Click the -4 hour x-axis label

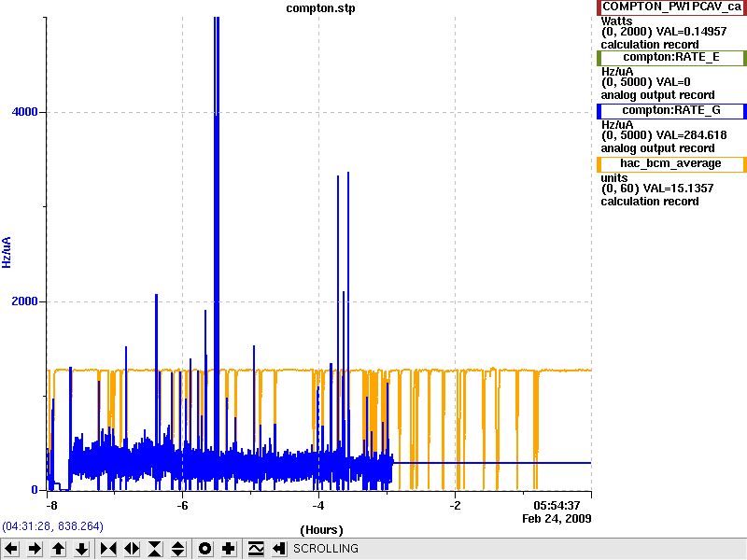point(318,505)
